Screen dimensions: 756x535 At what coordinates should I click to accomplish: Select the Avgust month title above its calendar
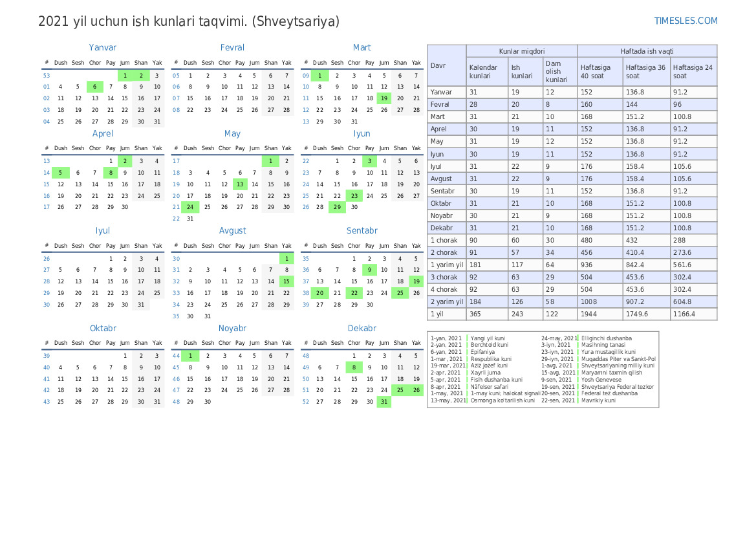pyautogui.click(x=232, y=230)
